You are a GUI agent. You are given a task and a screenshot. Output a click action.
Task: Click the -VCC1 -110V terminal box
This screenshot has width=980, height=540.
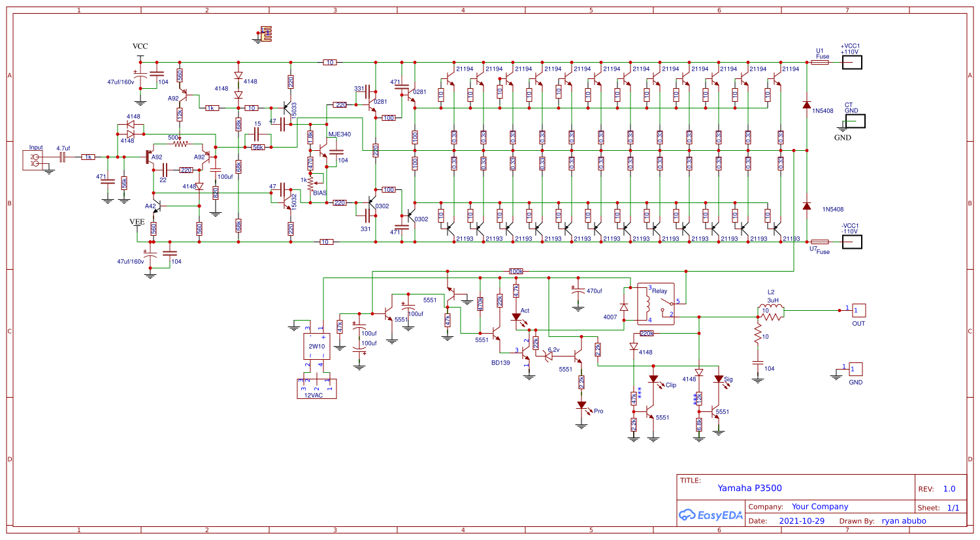(852, 242)
